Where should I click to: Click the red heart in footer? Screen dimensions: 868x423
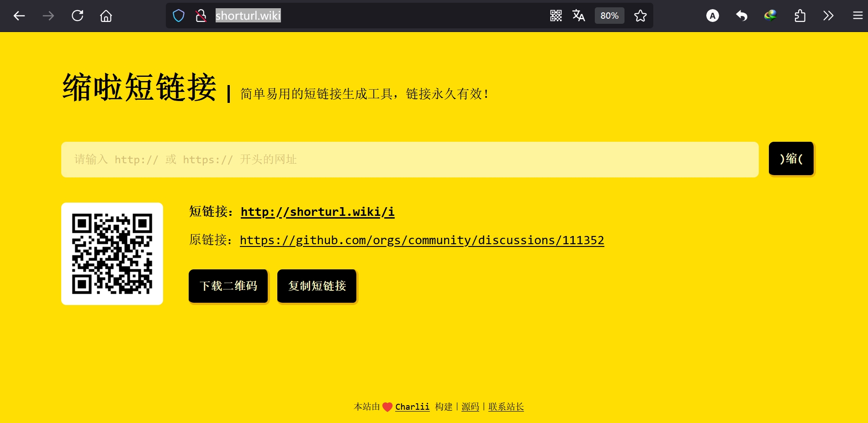pyautogui.click(x=387, y=407)
